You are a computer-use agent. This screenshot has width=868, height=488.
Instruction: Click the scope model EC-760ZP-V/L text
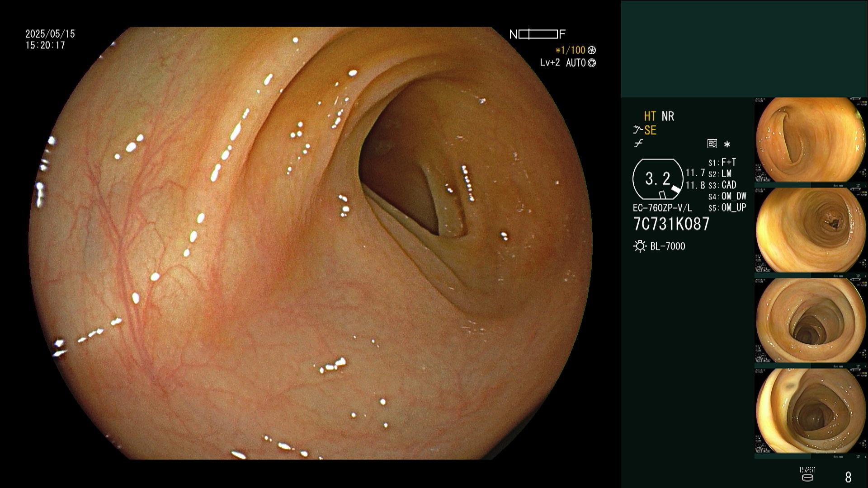tap(662, 208)
